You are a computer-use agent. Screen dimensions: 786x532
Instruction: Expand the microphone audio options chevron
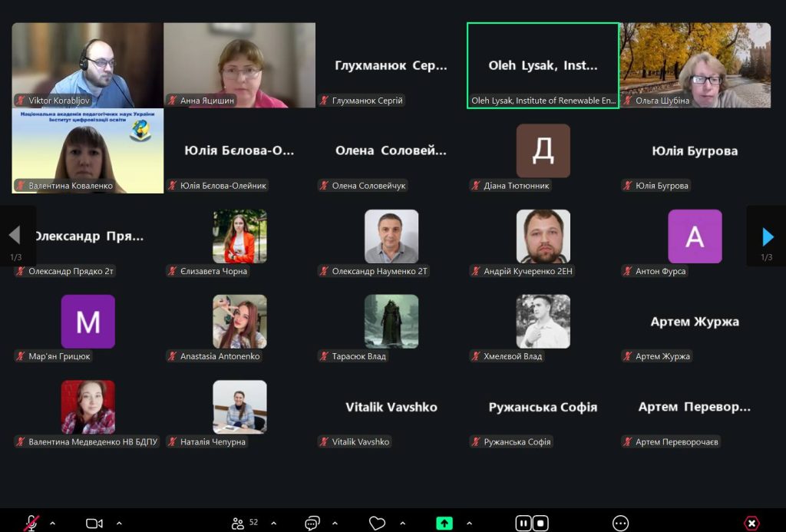pyautogui.click(x=52, y=523)
